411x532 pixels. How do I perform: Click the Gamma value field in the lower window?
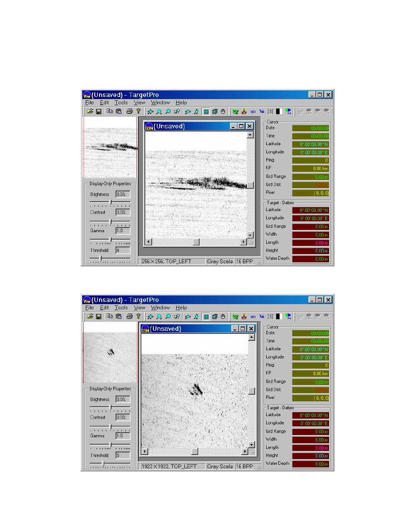(123, 436)
